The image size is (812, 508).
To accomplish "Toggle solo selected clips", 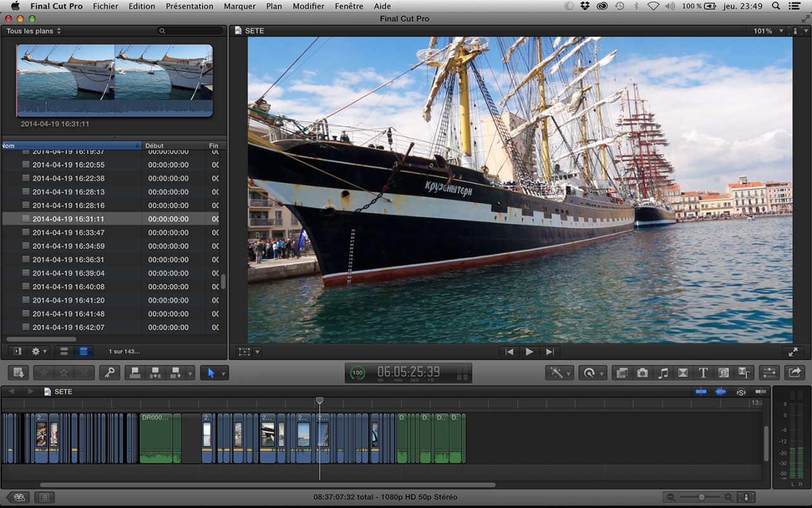I will point(741,392).
